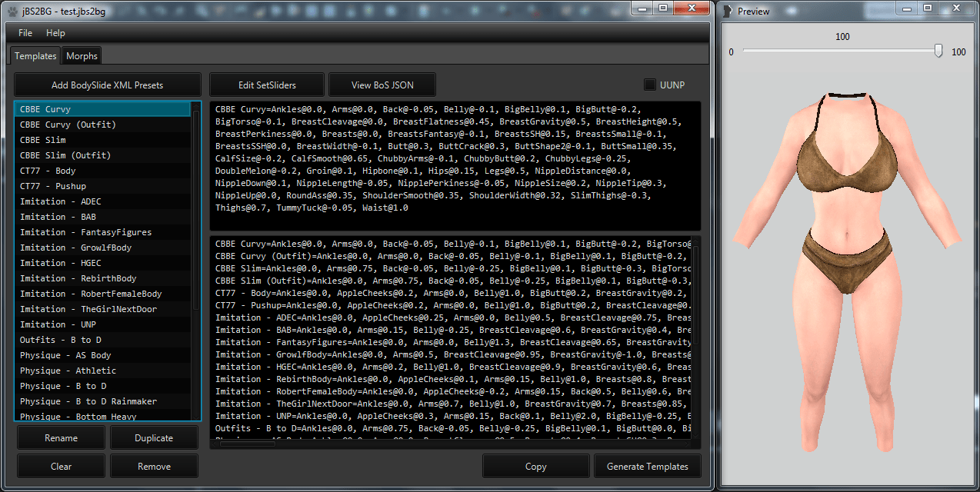Screen dimensions: 980x492
Task: Click the jBS2BG app icon in title bar
Action: pos(12,10)
